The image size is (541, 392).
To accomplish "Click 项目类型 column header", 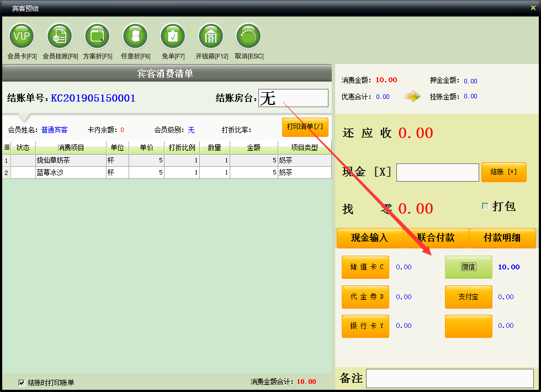I will tap(305, 148).
